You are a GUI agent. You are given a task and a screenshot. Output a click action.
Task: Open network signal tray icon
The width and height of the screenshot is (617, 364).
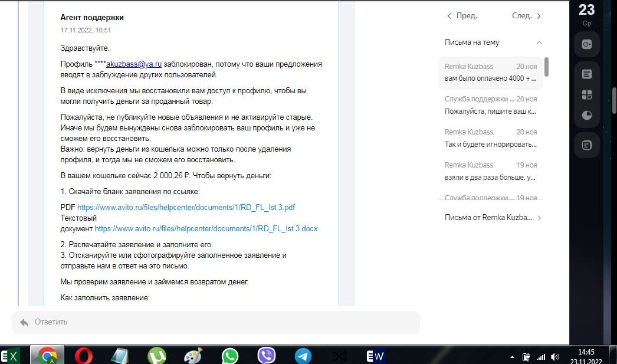pos(541,357)
